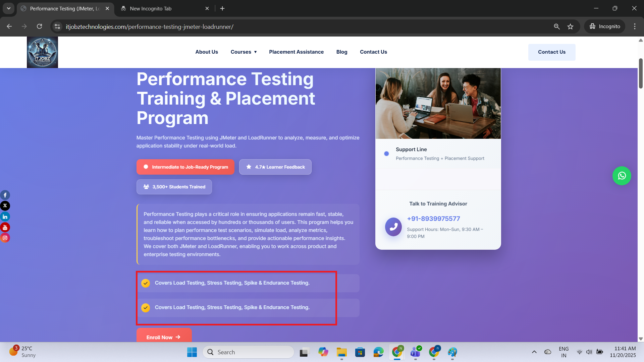Click the Windows taskbar Search box
This screenshot has height=362, width=644.
(248, 352)
